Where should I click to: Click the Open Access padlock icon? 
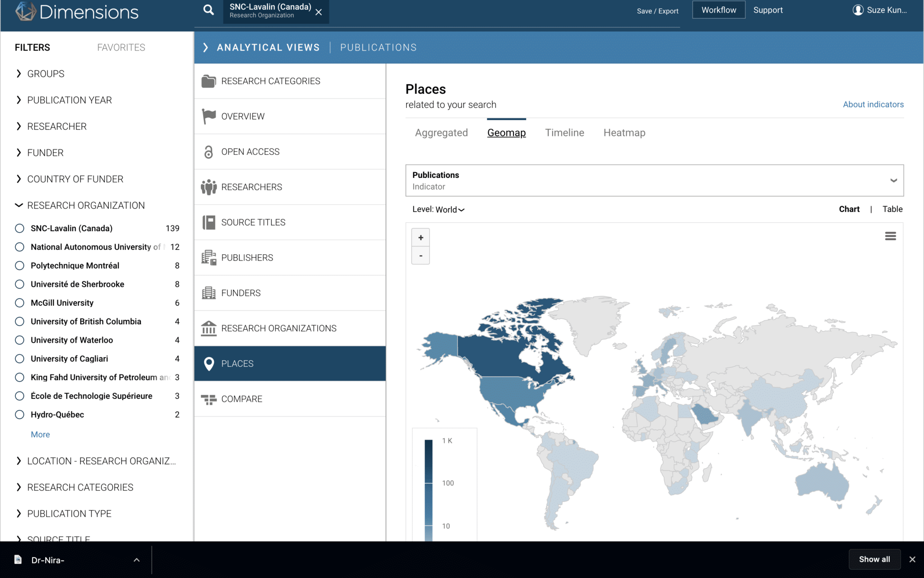coord(208,152)
